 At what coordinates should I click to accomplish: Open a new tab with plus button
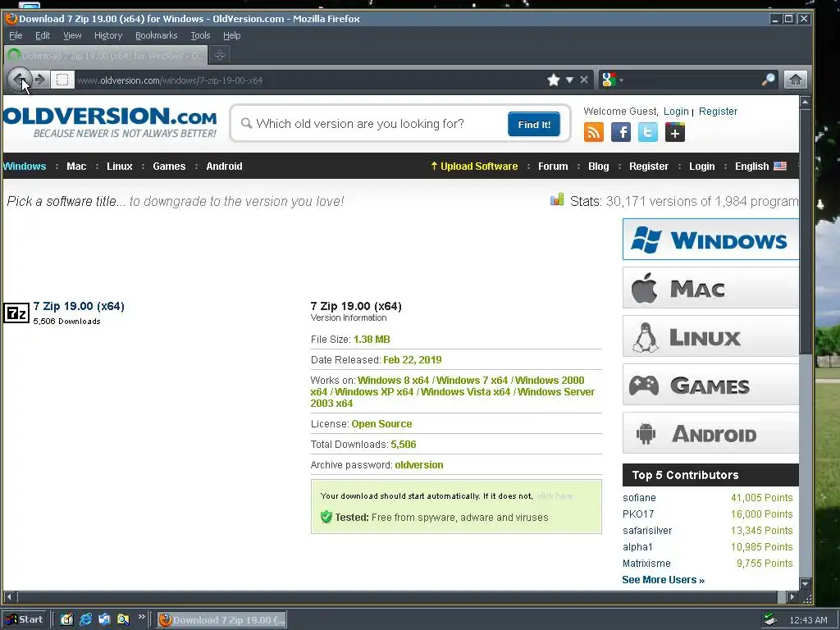pyautogui.click(x=220, y=55)
